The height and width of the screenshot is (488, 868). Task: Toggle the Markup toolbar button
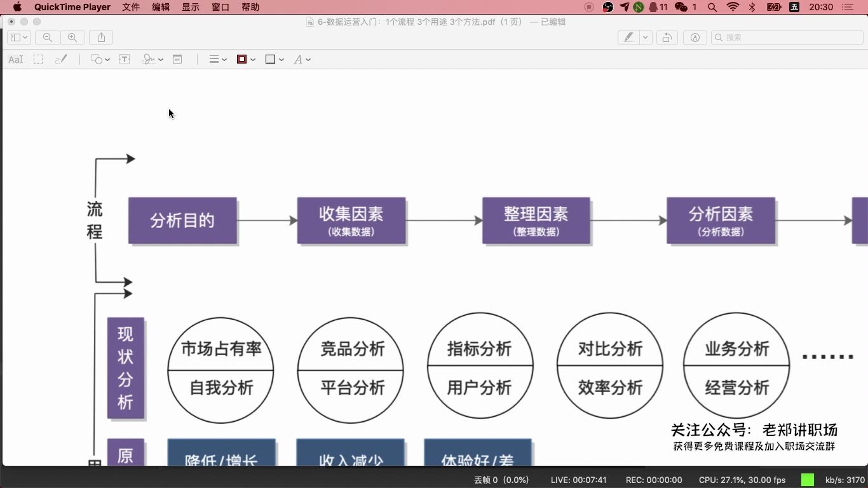(x=695, y=37)
